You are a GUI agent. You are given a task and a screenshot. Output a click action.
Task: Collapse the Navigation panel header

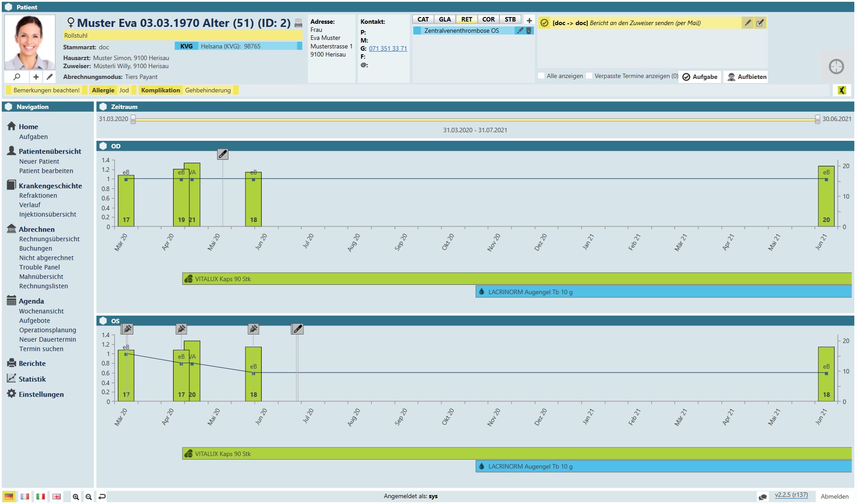pos(9,107)
